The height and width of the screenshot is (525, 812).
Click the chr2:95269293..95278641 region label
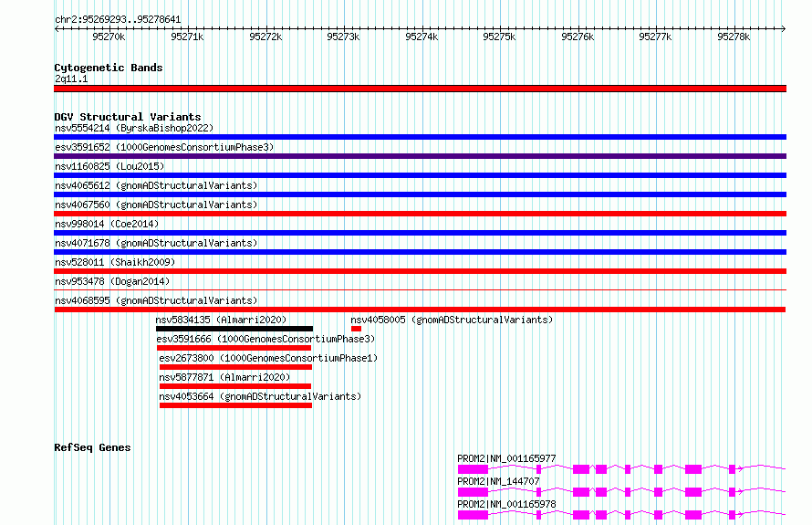click(118, 19)
